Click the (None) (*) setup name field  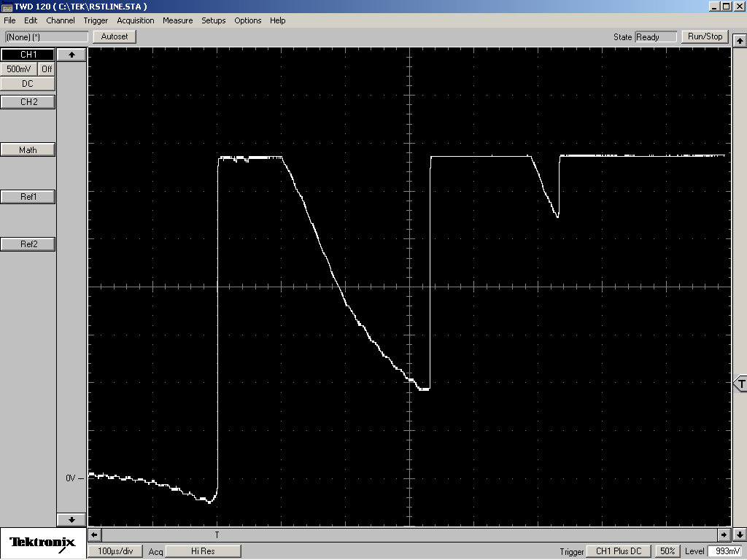coord(46,37)
